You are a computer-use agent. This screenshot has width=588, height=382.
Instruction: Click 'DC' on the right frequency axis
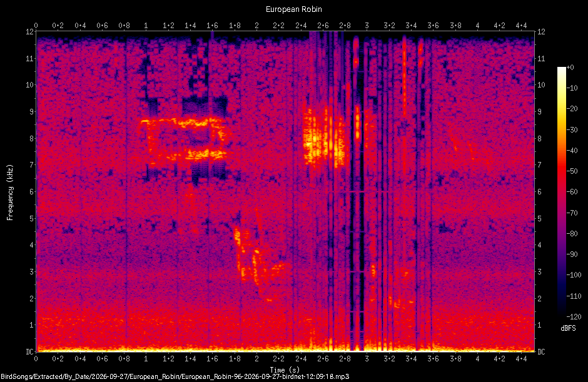[541, 351]
